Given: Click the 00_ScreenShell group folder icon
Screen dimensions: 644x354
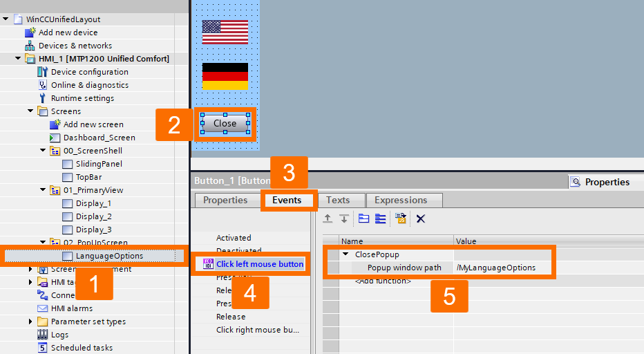Looking at the screenshot, I should [x=55, y=151].
